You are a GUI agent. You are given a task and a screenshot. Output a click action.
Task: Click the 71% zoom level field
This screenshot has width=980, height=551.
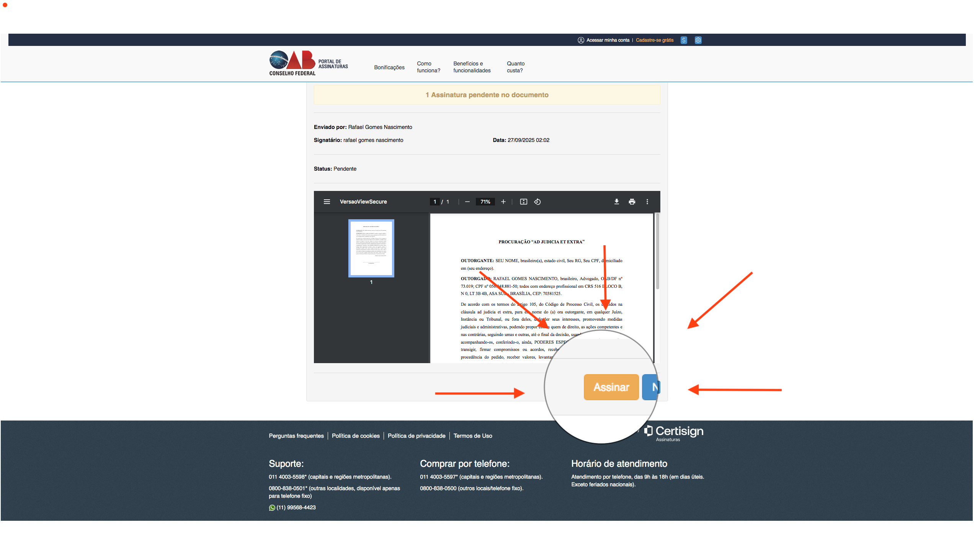coord(485,202)
